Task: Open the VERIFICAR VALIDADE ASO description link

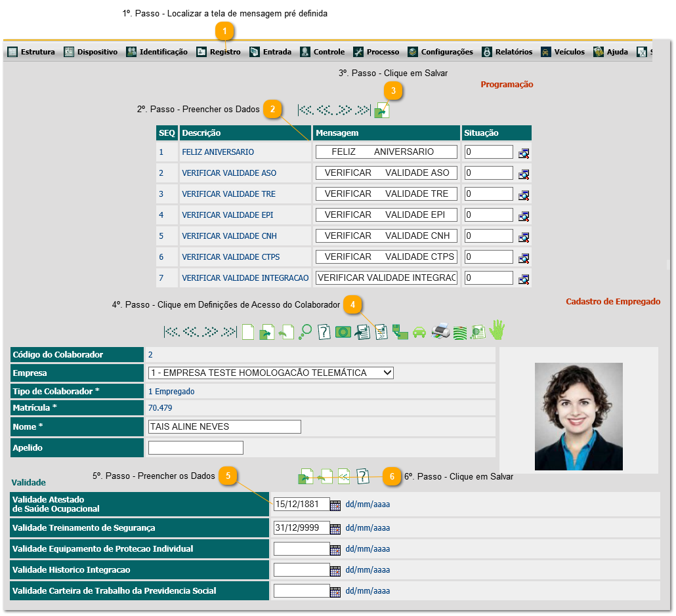Action: 229,173
